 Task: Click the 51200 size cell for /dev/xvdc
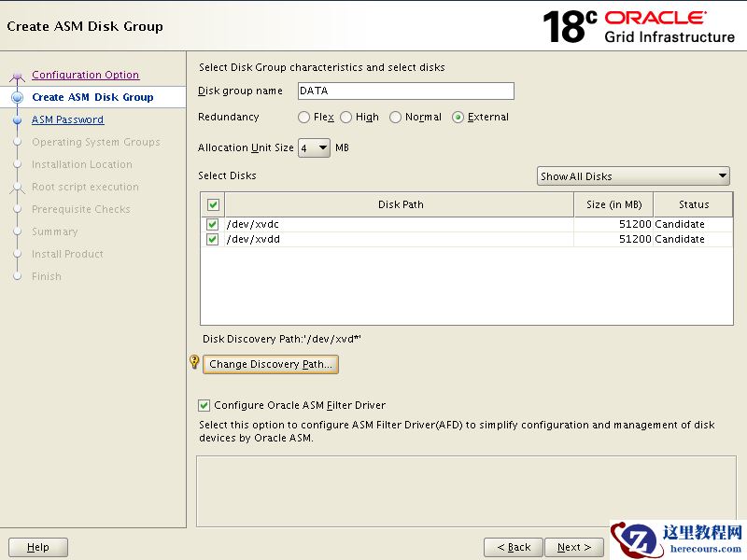click(613, 224)
